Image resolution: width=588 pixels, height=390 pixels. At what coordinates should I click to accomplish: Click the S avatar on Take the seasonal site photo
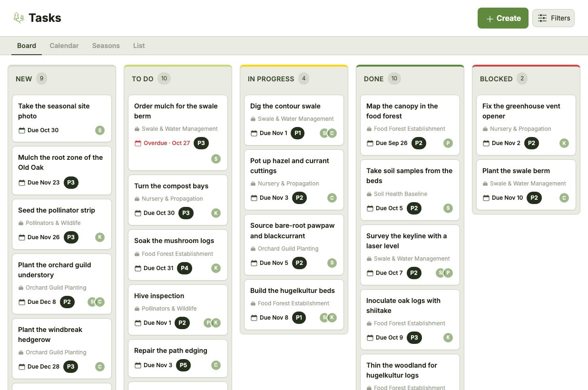tap(99, 130)
